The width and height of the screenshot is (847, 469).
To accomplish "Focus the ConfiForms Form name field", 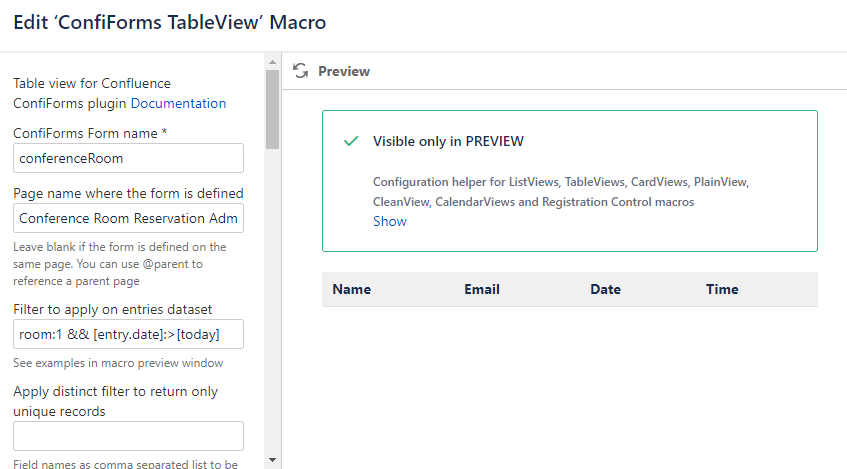I will tap(129, 158).
